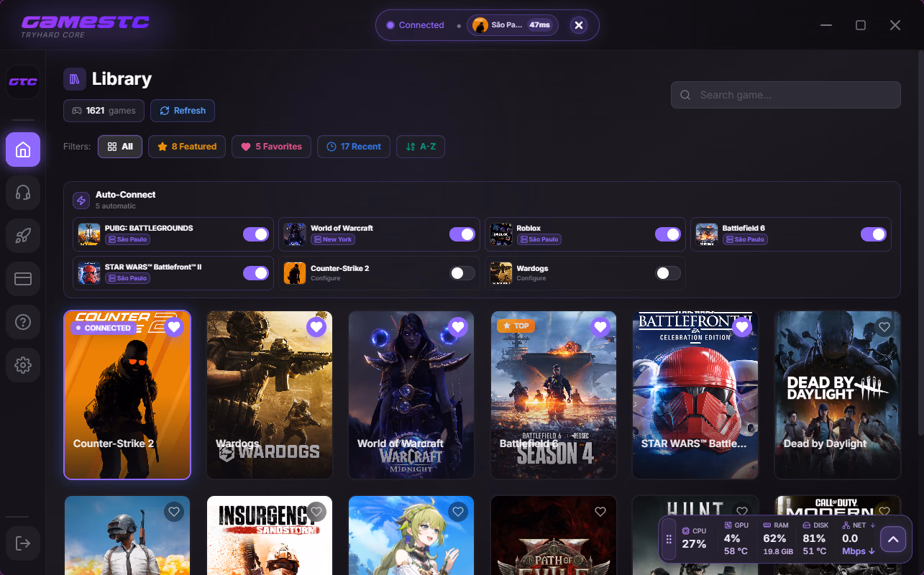Turn on Wardogs auto-connect toggle
This screenshot has height=575, width=924.
pos(668,273)
